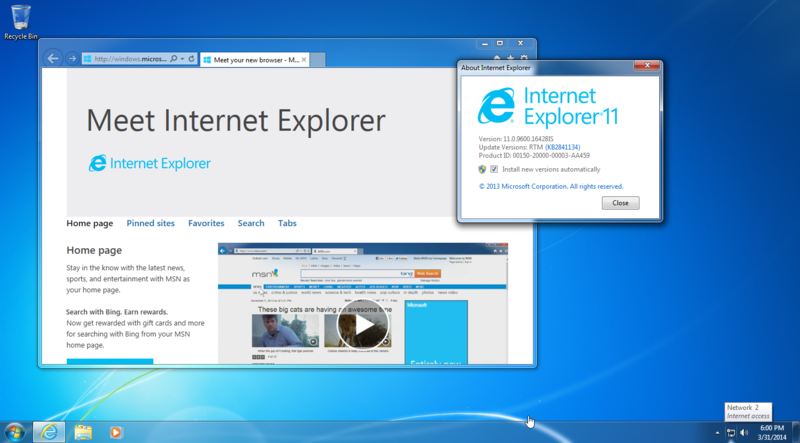
Task: Click the network tray icon
Action: coord(731,433)
